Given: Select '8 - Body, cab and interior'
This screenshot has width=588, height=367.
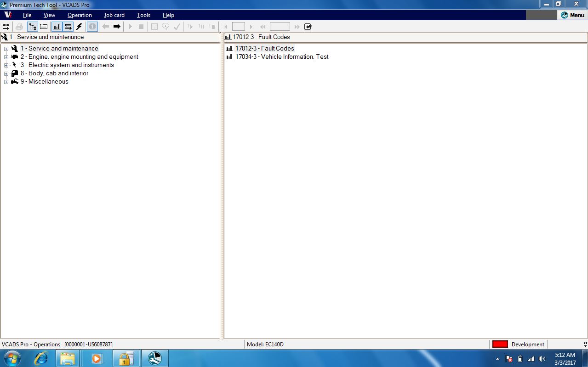Looking at the screenshot, I should pyautogui.click(x=54, y=73).
